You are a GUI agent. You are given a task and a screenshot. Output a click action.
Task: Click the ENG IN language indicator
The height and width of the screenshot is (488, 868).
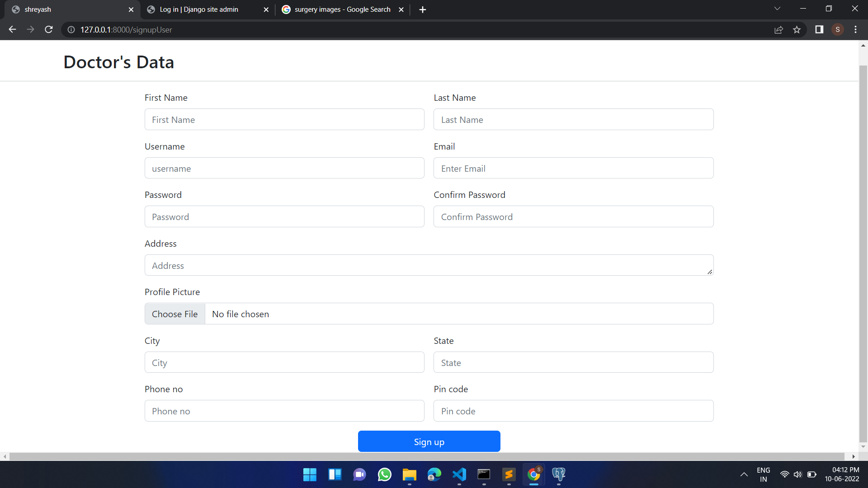click(763, 474)
